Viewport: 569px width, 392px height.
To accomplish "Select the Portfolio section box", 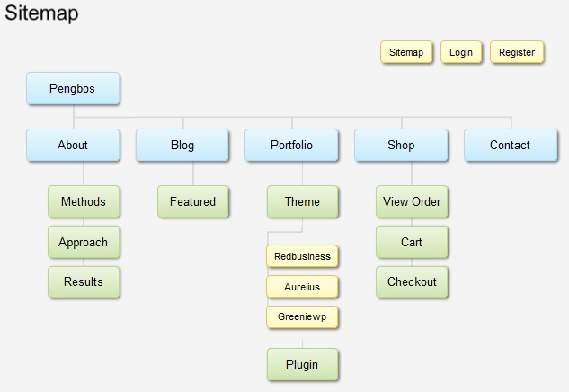I will [292, 145].
